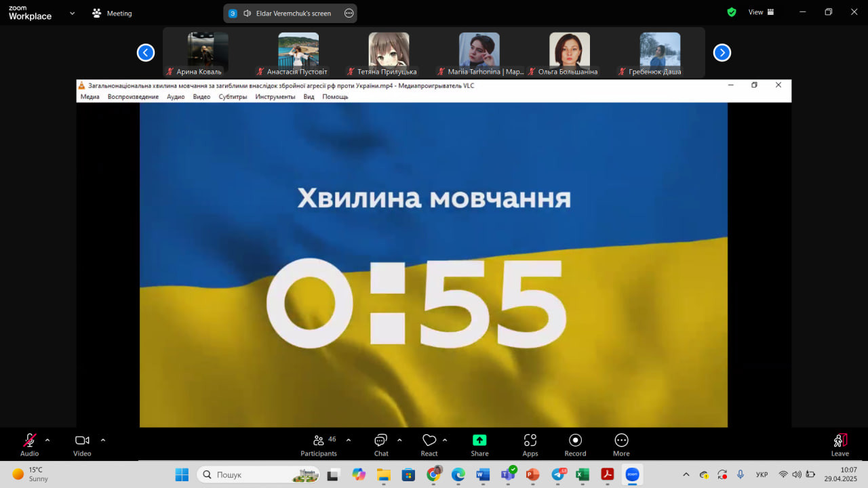Click the green Share screen button

coord(479,445)
